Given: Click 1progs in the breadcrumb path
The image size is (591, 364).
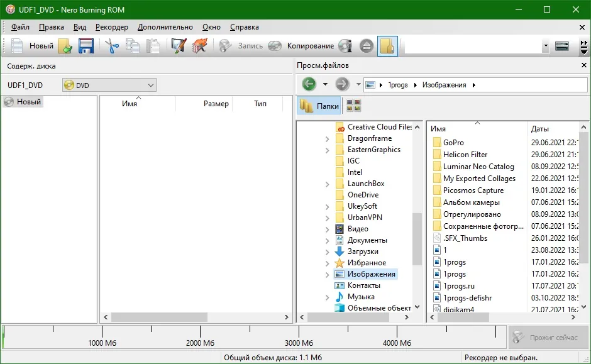Looking at the screenshot, I should 397,85.
